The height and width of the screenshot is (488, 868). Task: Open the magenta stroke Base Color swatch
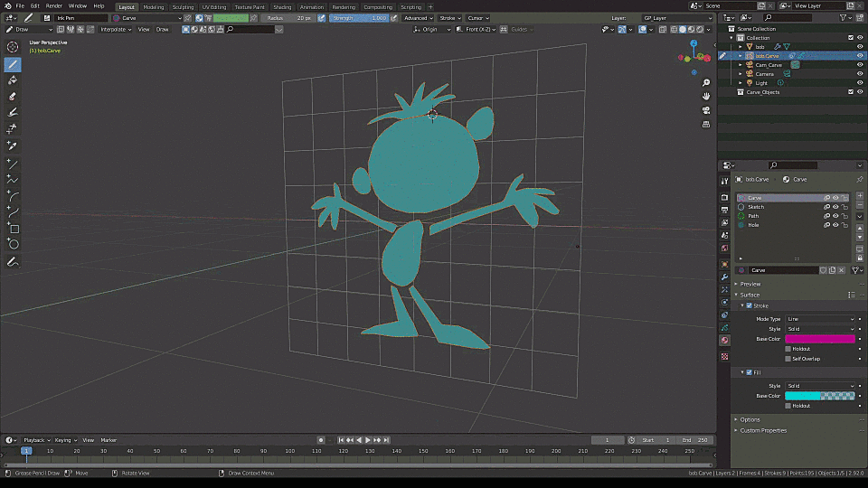coord(820,339)
